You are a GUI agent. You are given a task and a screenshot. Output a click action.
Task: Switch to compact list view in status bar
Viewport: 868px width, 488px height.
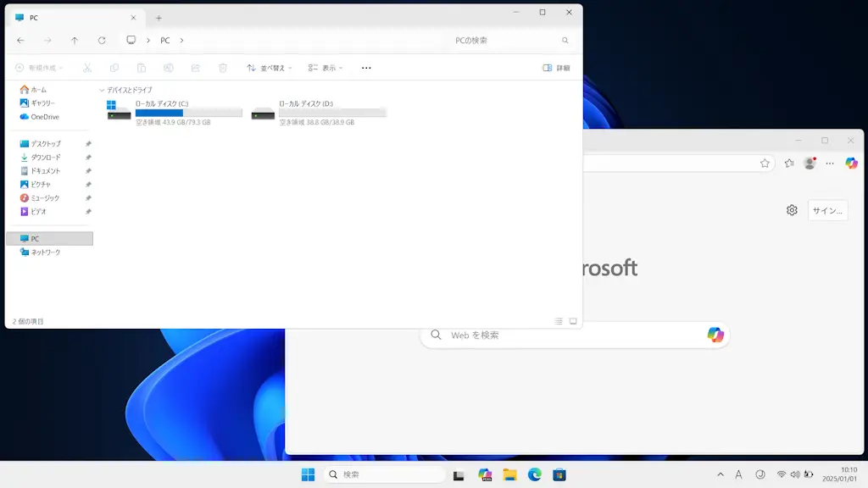point(558,321)
